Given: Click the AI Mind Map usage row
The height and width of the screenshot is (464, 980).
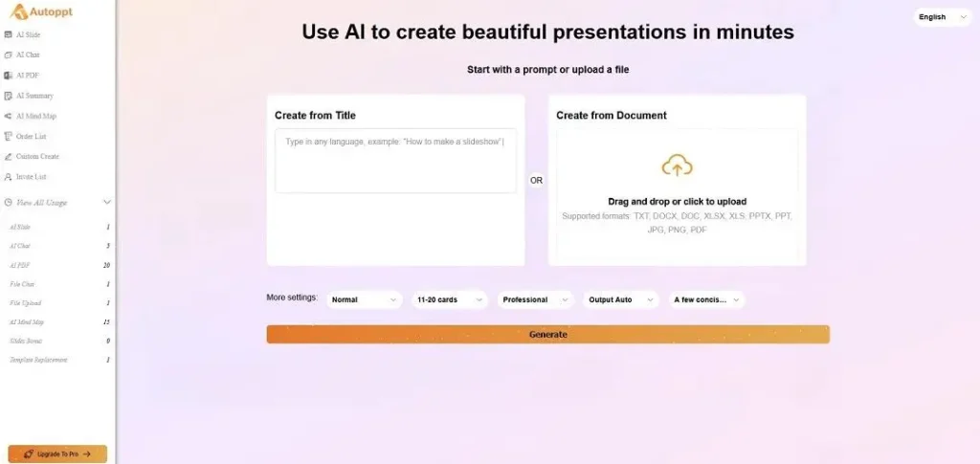Looking at the screenshot, I should click(x=59, y=322).
